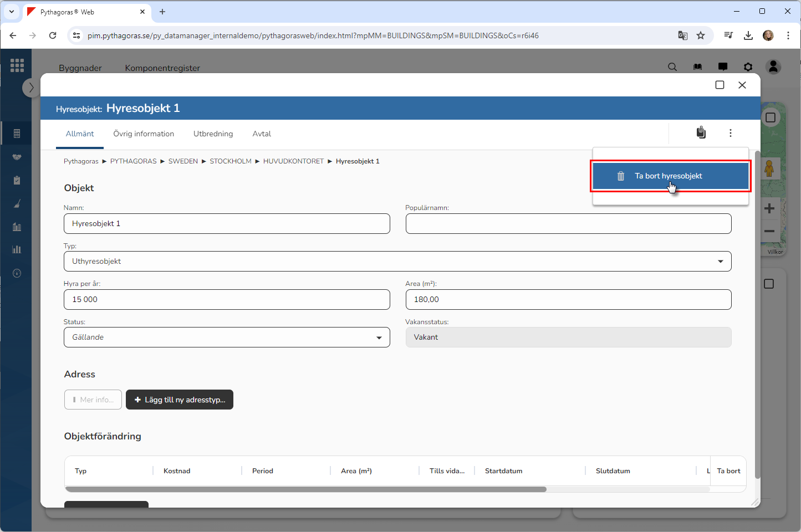This screenshot has width=801, height=532.
Task: Switch to the Övrig information tab
Action: point(144,134)
